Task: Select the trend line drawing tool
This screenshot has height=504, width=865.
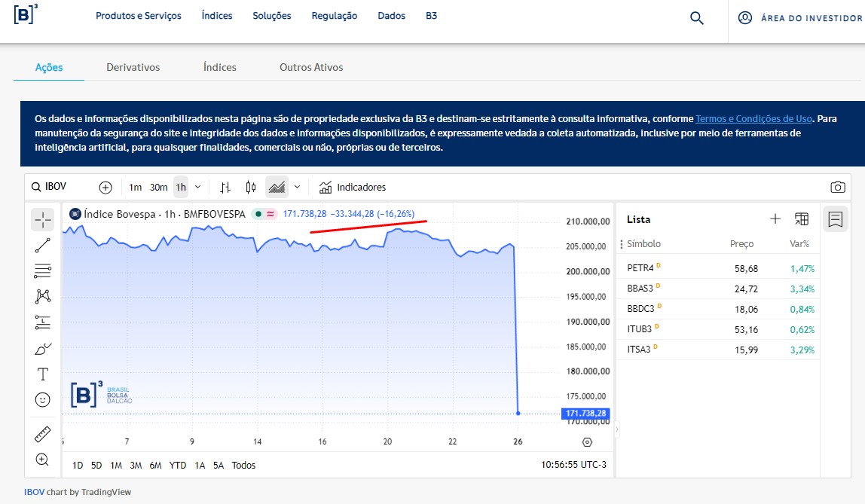Action: 42,246
